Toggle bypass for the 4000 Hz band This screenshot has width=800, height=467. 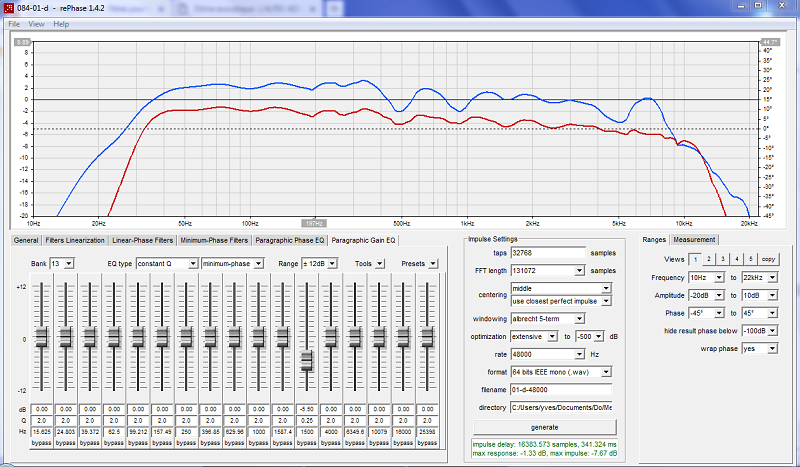click(331, 443)
